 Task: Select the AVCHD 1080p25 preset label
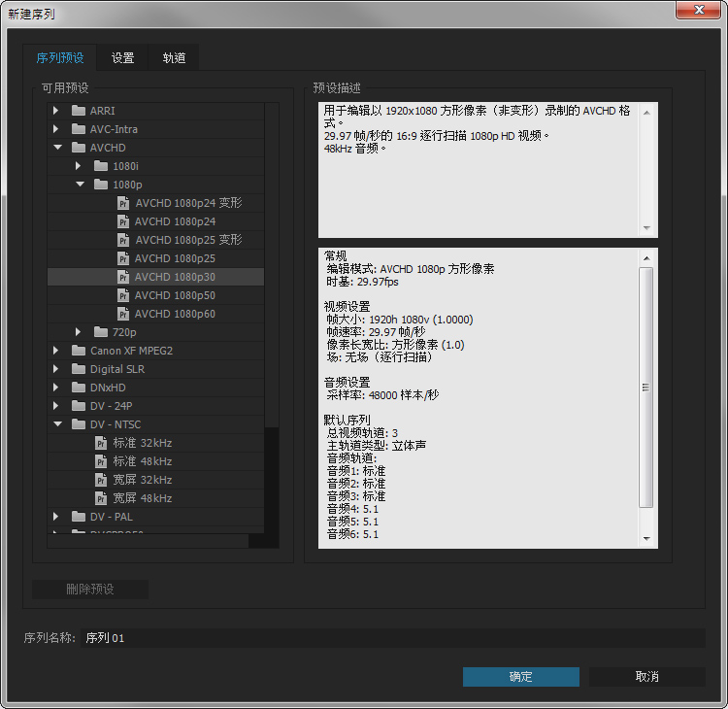click(175, 258)
